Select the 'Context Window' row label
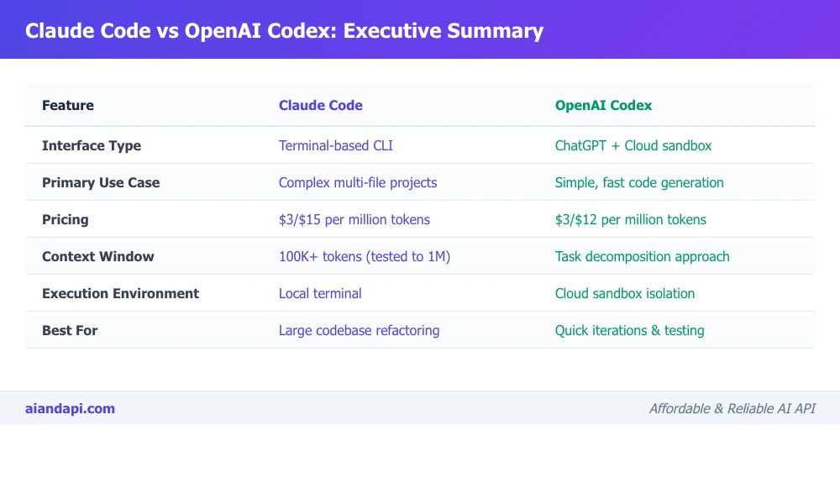840x504 pixels. [98, 256]
